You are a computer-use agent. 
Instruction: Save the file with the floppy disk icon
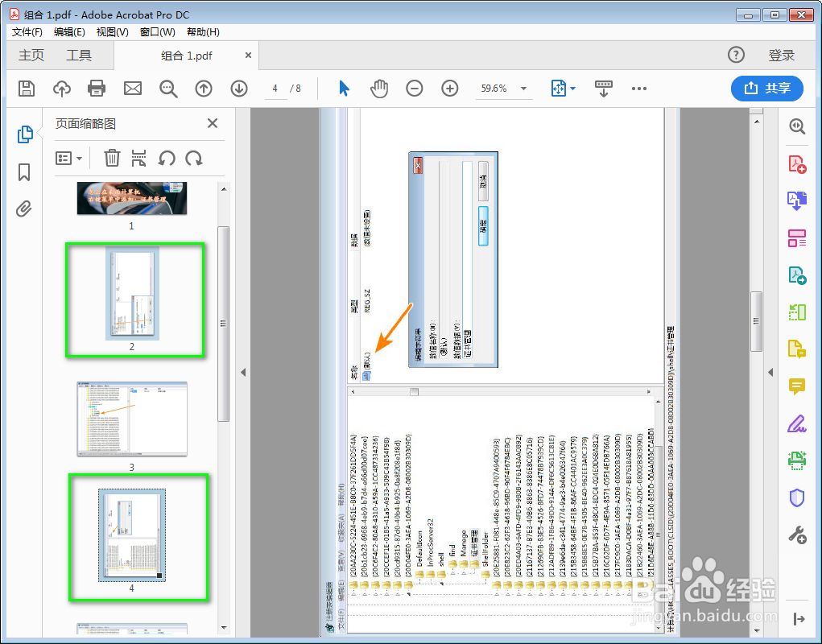point(27,89)
